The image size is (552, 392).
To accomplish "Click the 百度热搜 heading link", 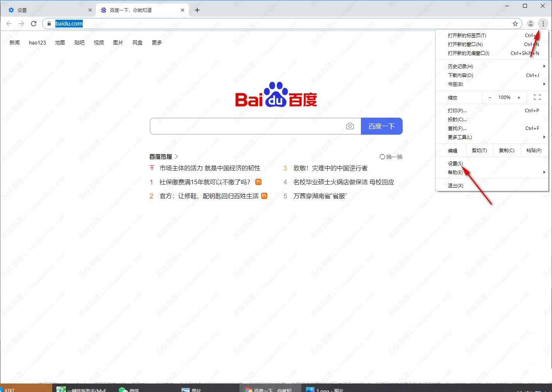I will (x=161, y=157).
